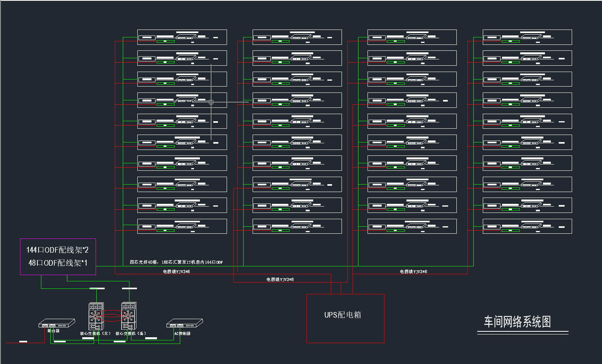Image resolution: width=602 pixels, height=364 pixels.
Task: Select switch icon in first column's top rack
Action: [186, 37]
